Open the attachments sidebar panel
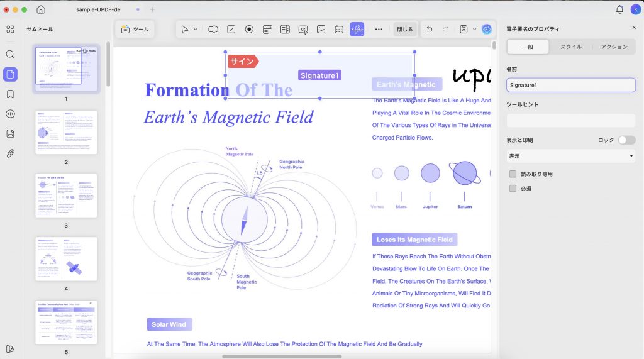Image resolution: width=644 pixels, height=359 pixels. pos(10,153)
